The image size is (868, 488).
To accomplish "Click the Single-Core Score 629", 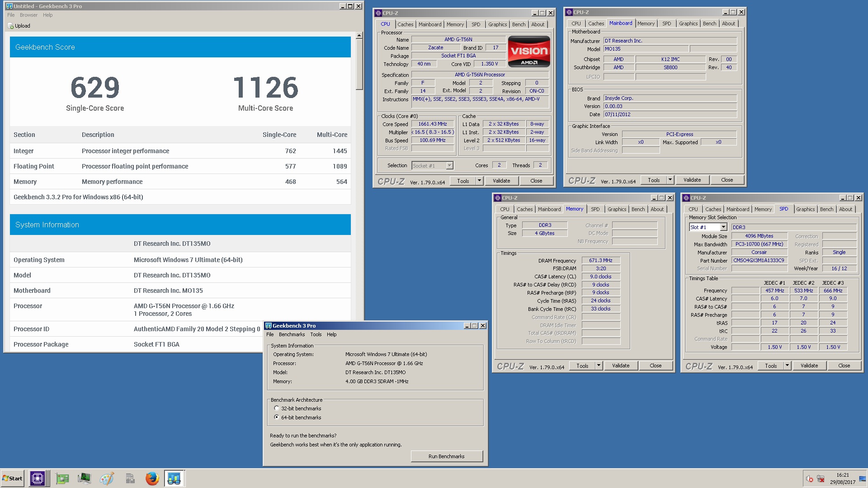I will pos(95,87).
